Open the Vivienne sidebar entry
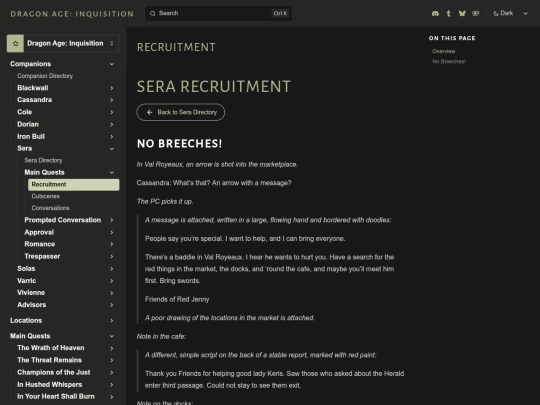Viewport: 540px width, 405px height. pyautogui.click(x=31, y=293)
